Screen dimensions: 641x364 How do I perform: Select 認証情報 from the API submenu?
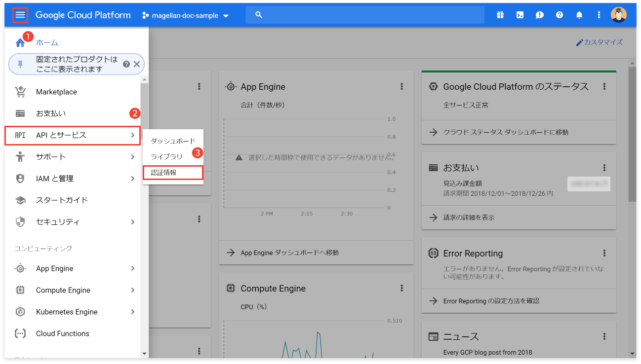pos(173,173)
